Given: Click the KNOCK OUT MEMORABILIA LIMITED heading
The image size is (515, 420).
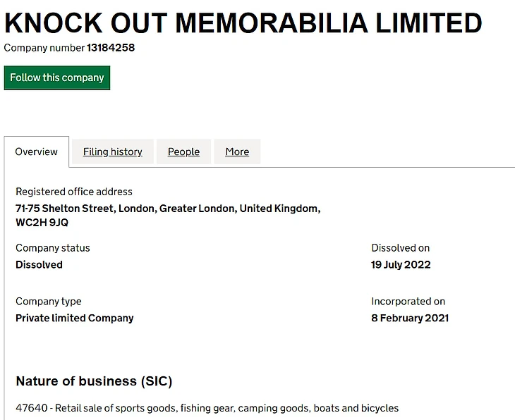Looking at the screenshot, I should click(243, 23).
